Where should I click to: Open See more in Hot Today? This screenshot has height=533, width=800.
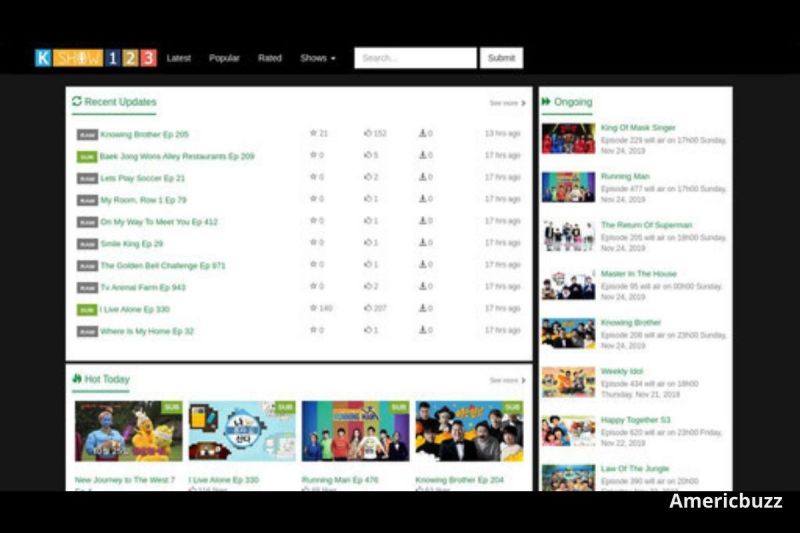click(507, 380)
